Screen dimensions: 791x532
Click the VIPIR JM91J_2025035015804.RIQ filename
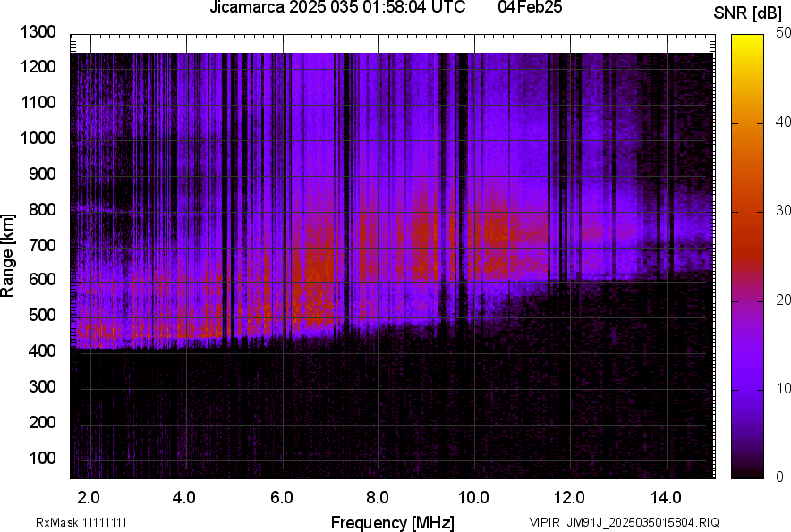(x=624, y=522)
